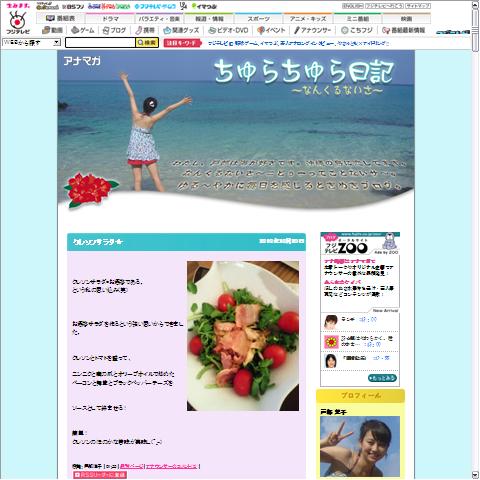The width and height of the screenshot is (480, 480).
Task: Click the フジテレビ ZOO banner
Action: click(x=360, y=244)
